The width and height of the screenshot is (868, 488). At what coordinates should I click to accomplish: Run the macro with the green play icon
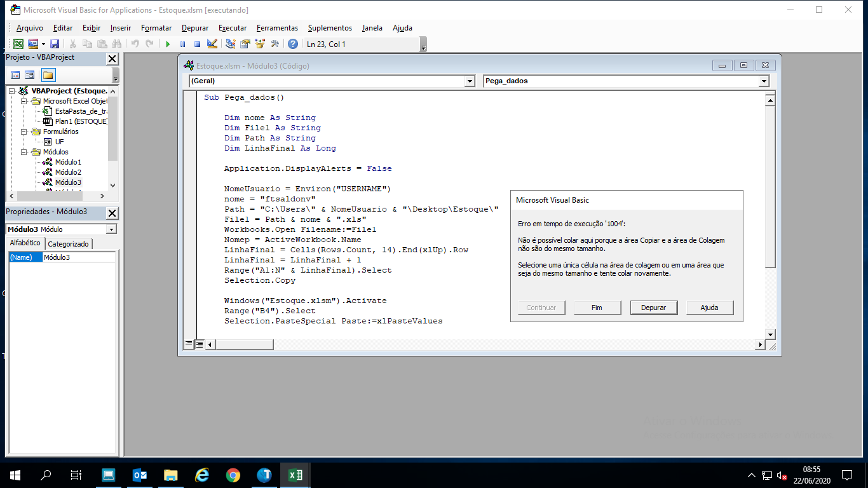tap(168, 44)
